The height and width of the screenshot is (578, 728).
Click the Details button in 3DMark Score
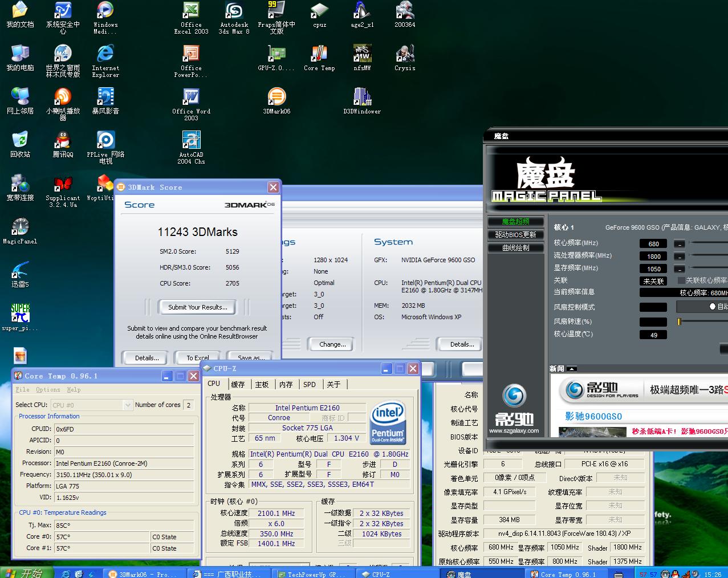coord(147,358)
